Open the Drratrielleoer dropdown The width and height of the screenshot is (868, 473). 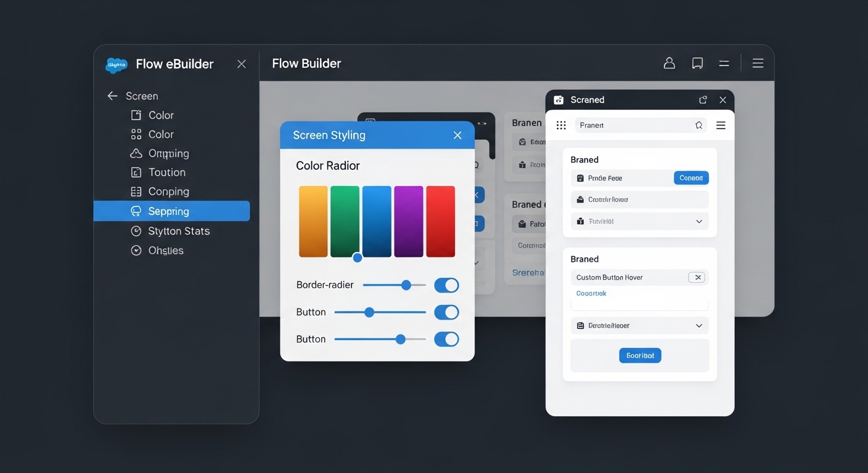tap(698, 325)
